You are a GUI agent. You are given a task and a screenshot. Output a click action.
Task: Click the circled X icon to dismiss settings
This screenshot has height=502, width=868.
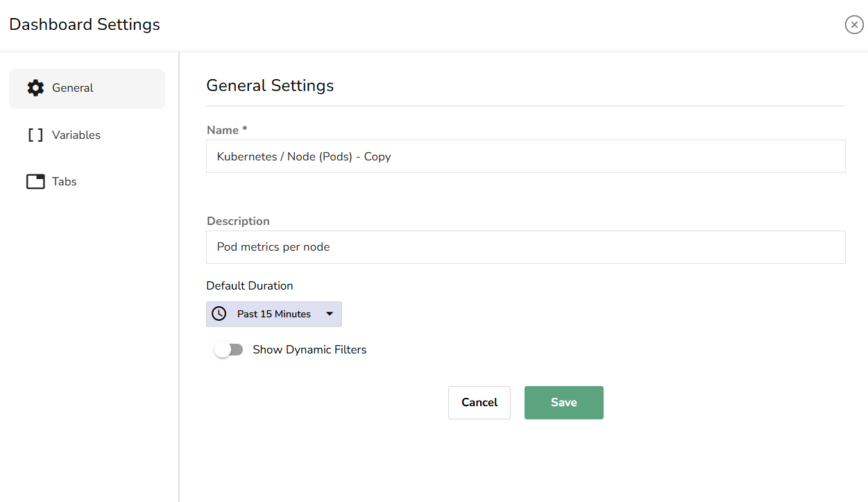[854, 24]
